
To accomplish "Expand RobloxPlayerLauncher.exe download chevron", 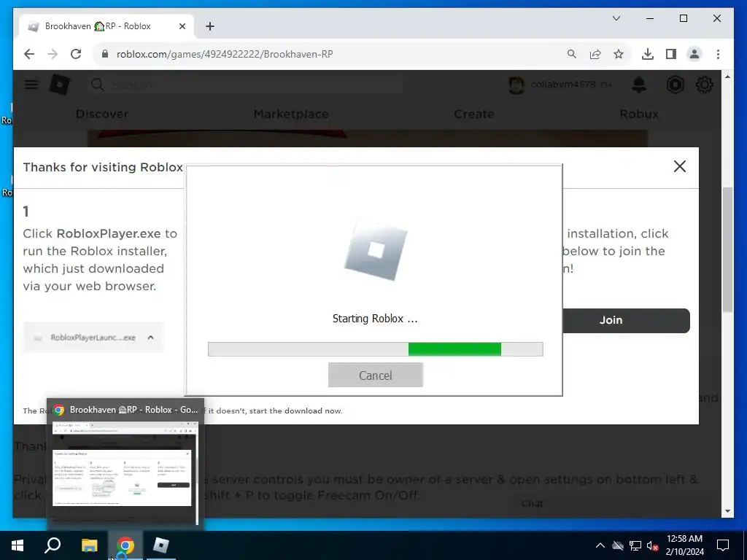I will (x=150, y=337).
